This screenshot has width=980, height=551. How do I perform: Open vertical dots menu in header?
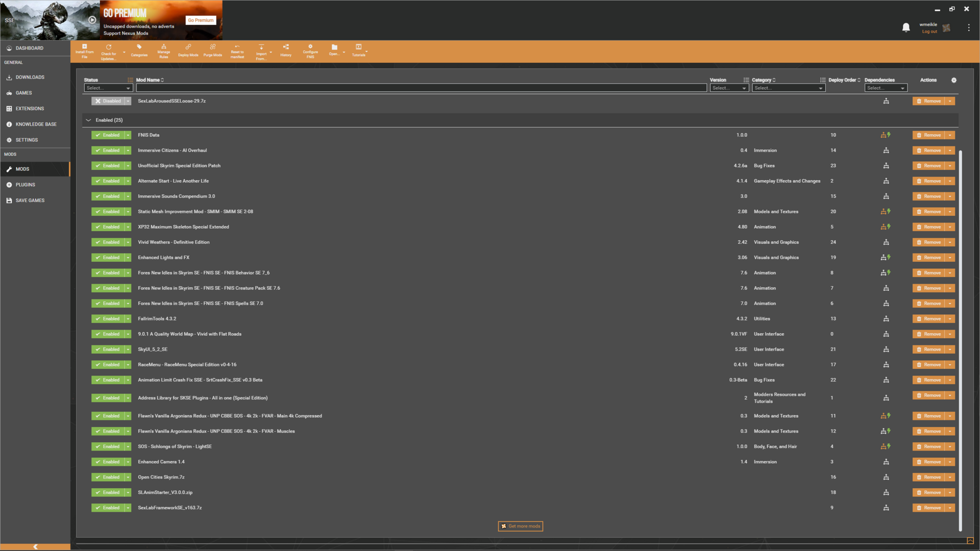click(x=968, y=28)
